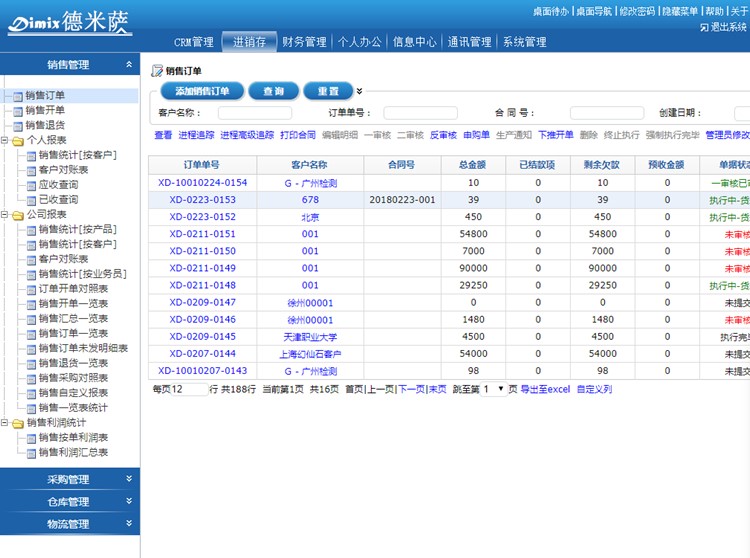
Task: Expand the 采购管理 sidebar panel
Action: tap(129, 479)
